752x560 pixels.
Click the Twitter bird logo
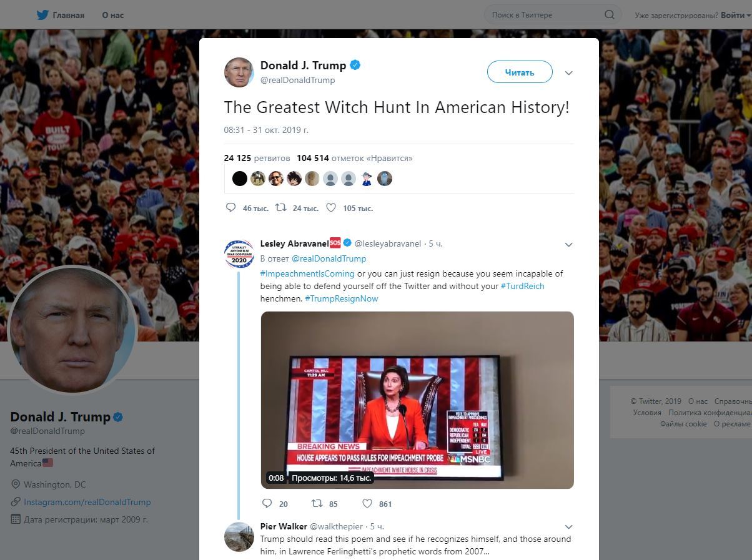click(42, 15)
